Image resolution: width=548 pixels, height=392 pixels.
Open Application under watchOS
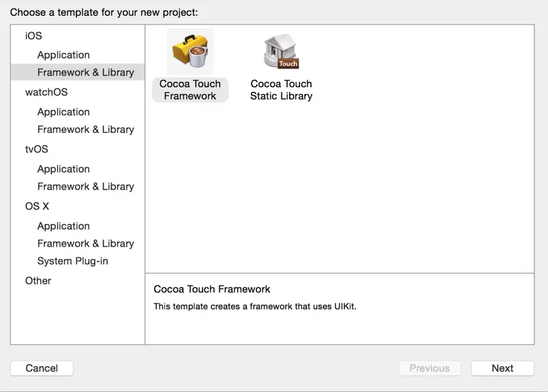click(x=63, y=112)
